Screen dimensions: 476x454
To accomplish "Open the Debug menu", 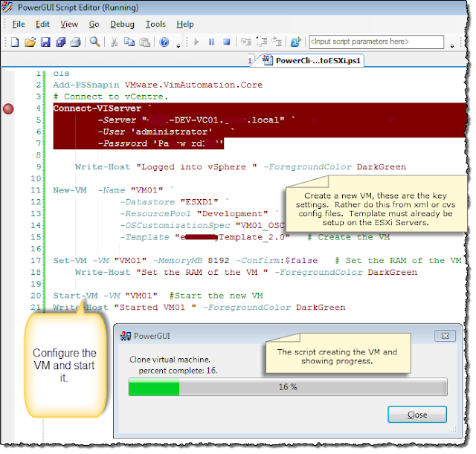I will (x=122, y=24).
